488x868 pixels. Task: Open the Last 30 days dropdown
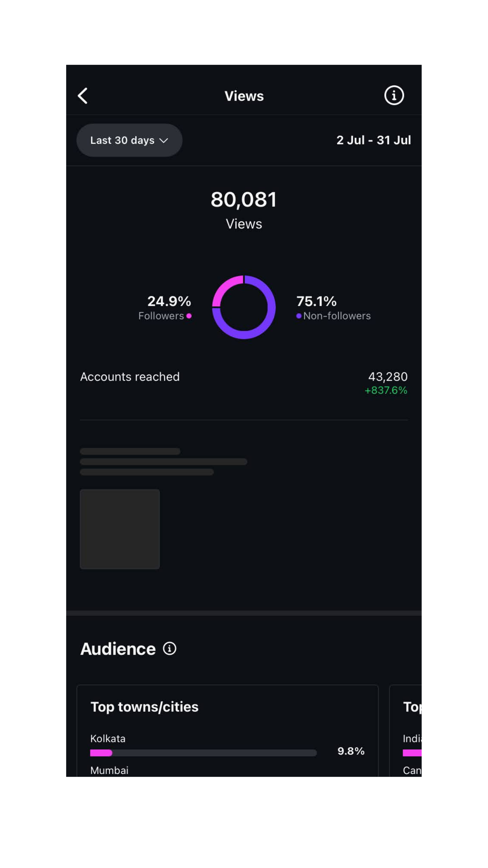coord(129,140)
